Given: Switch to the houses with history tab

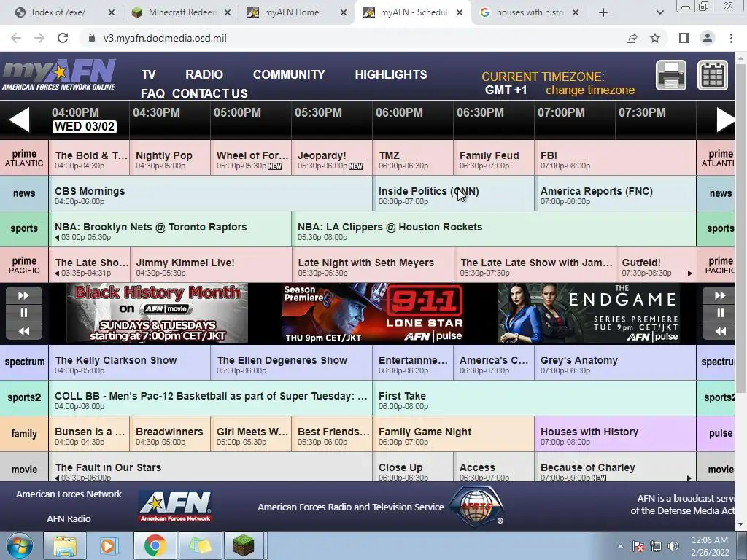Looking at the screenshot, I should click(x=529, y=12).
